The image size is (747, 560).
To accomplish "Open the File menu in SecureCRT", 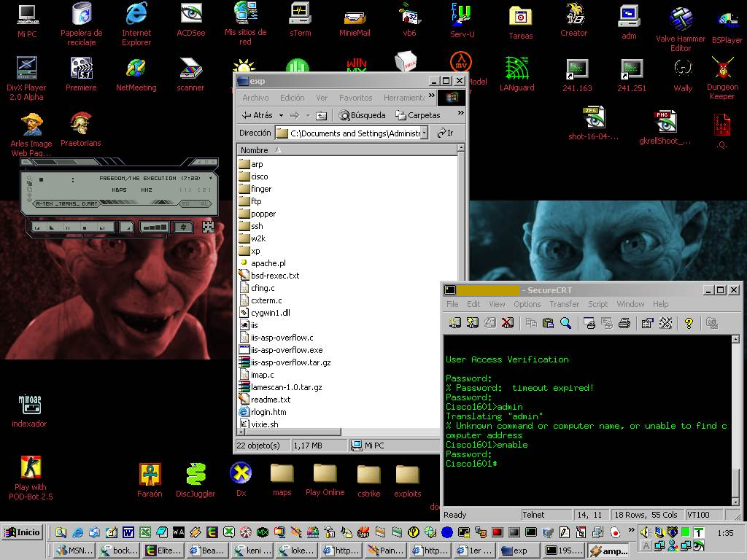I will [x=452, y=304].
